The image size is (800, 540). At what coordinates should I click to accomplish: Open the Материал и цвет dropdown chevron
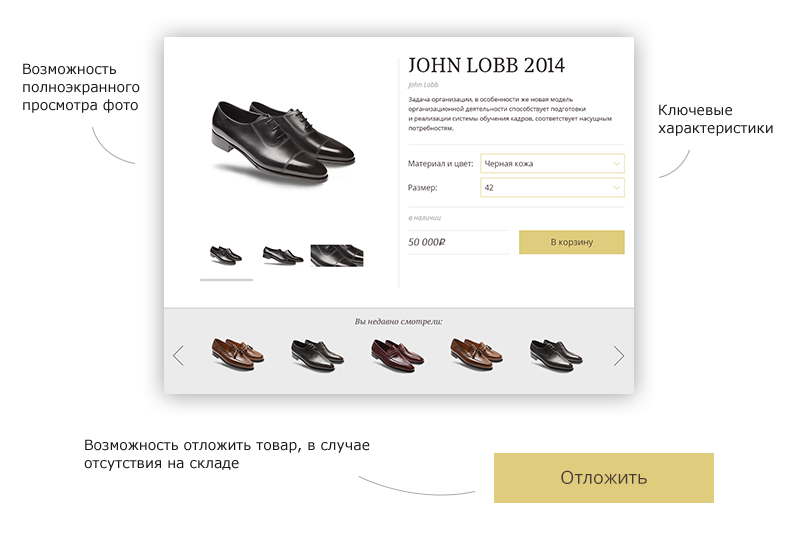point(616,164)
